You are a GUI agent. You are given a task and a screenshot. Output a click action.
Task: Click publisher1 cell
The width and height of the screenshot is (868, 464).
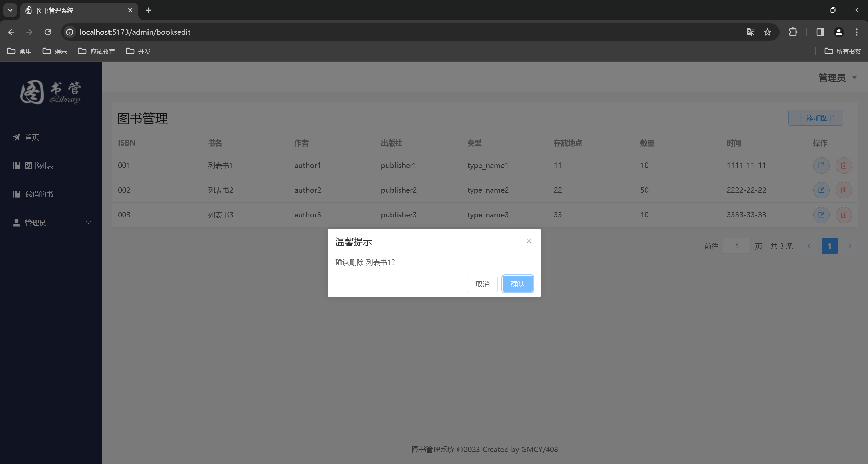click(x=398, y=165)
